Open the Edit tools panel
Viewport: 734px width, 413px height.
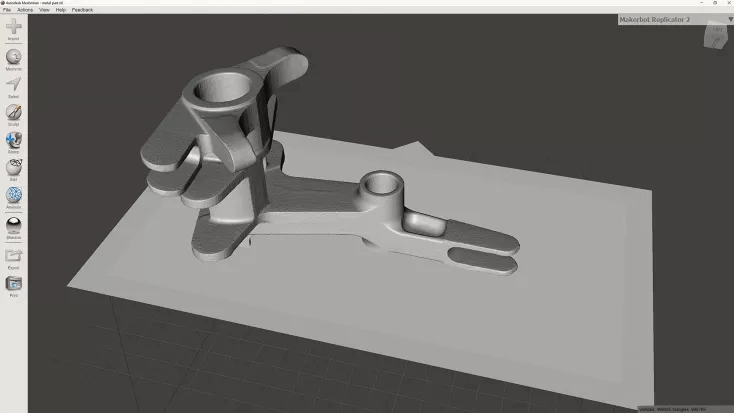point(14,167)
